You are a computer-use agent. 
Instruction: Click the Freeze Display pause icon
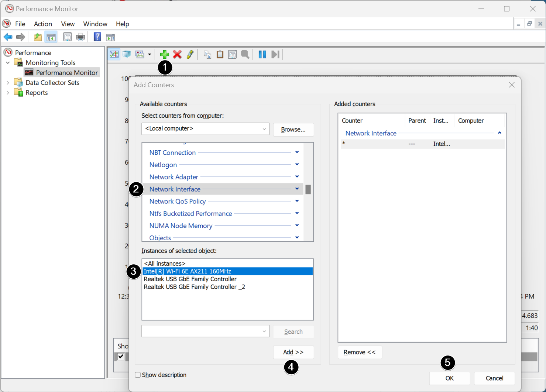point(262,55)
